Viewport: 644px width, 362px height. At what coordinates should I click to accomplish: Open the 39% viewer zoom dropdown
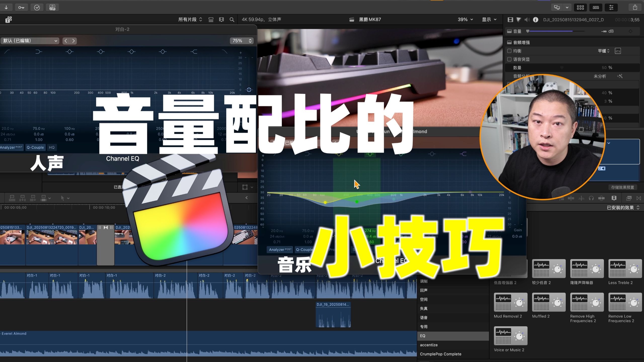point(465,20)
